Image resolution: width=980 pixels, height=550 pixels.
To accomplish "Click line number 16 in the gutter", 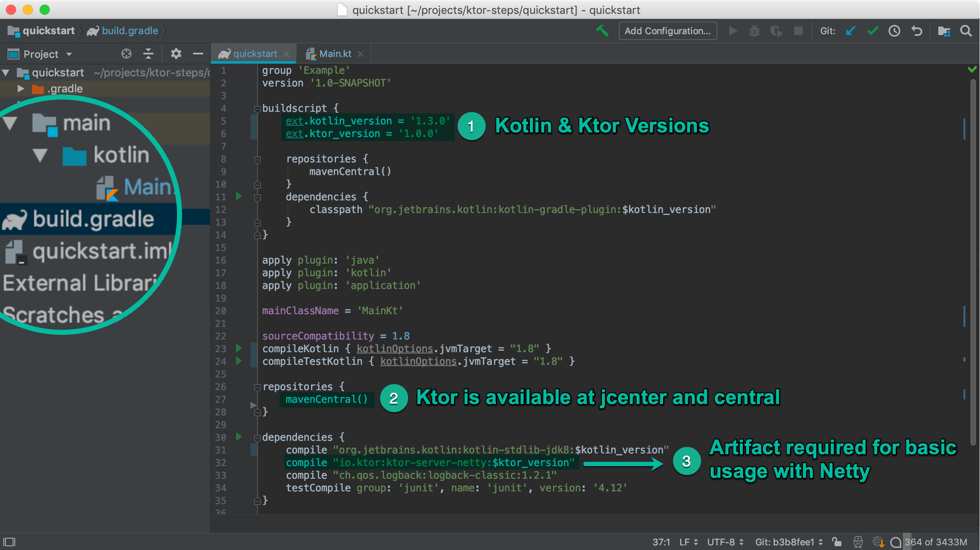I will [221, 260].
